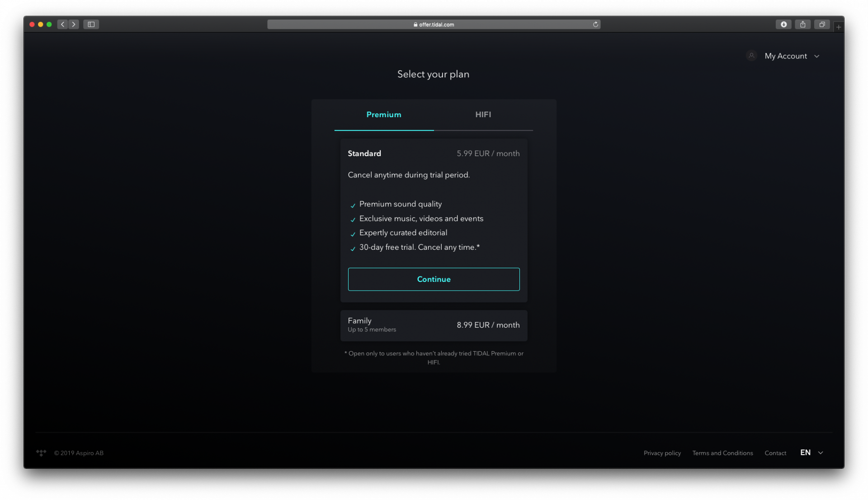
Task: Go back with Safari's back arrow
Action: click(x=63, y=24)
